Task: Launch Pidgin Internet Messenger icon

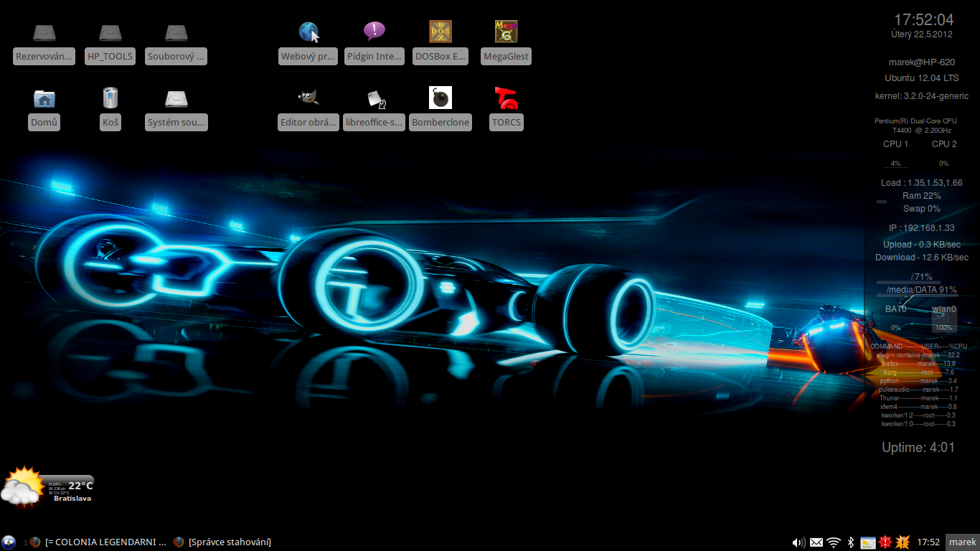Action: [374, 32]
